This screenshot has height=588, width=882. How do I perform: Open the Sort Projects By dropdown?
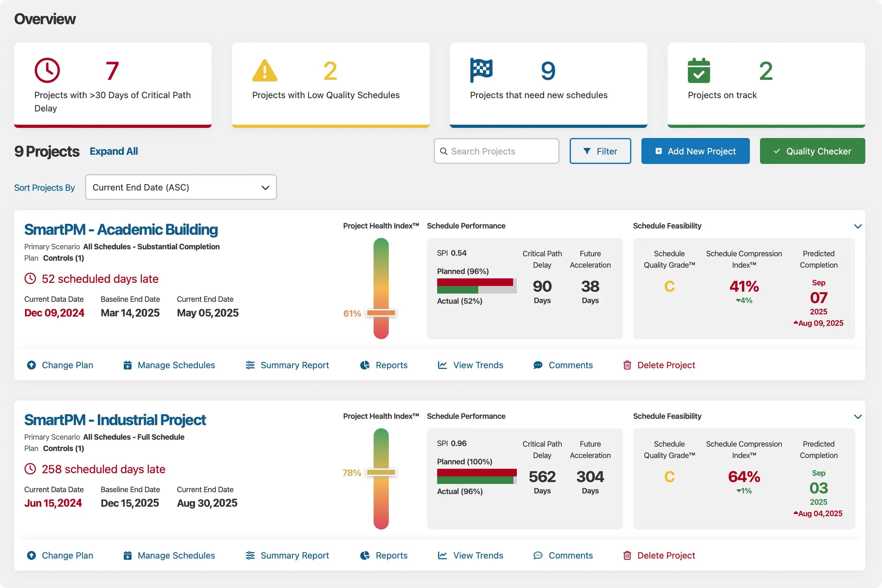[x=181, y=187]
